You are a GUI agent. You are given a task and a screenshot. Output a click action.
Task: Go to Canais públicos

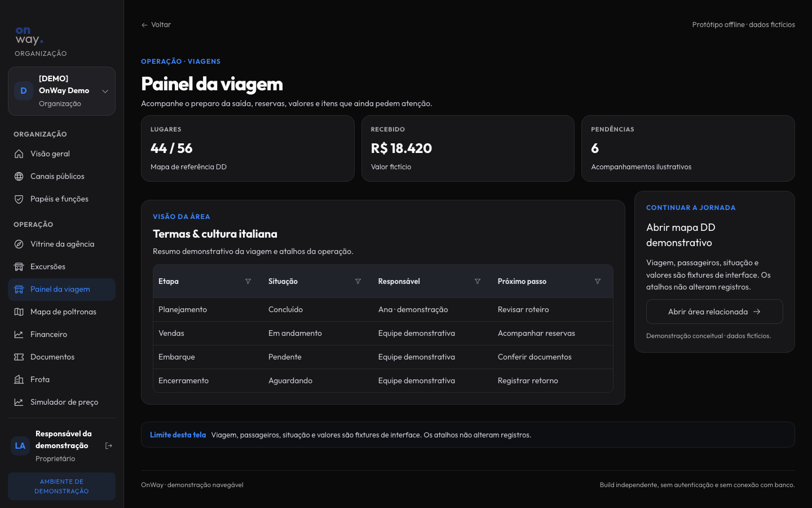(x=61, y=176)
